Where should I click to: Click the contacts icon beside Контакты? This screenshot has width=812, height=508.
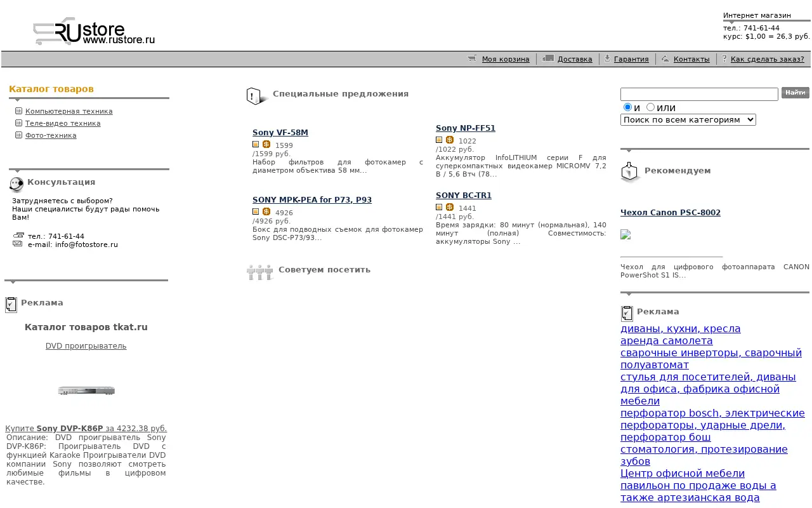point(665,58)
